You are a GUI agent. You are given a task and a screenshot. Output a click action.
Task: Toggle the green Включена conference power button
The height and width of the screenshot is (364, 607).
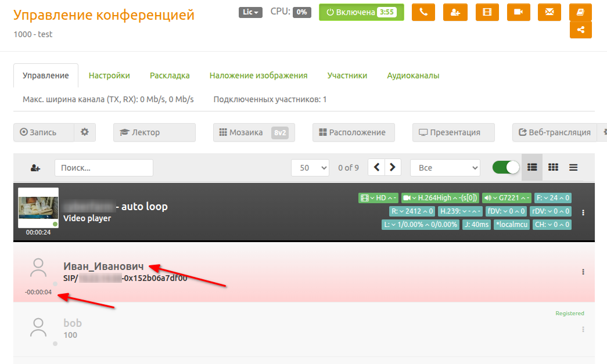[x=361, y=12]
